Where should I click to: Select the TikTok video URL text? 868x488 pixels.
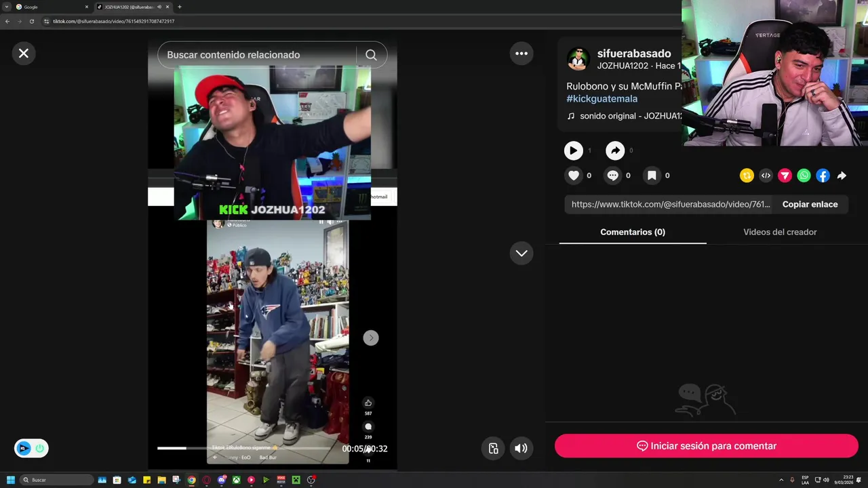671,204
